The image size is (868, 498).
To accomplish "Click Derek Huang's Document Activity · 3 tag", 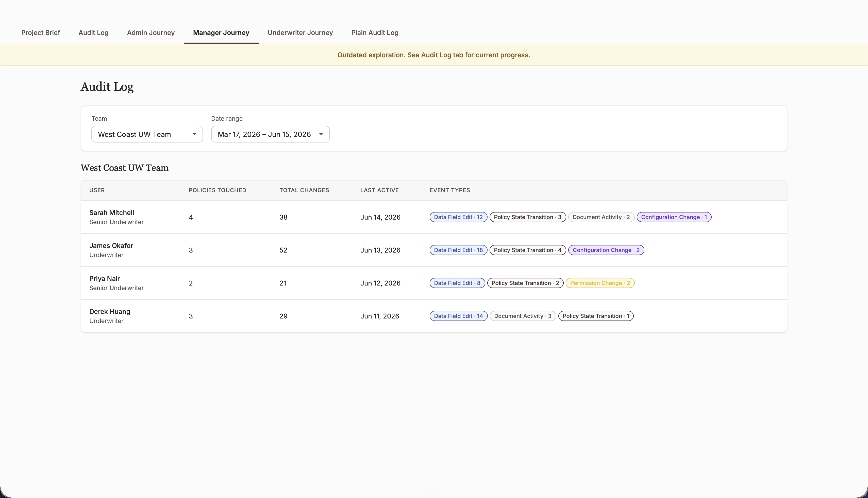I will click(523, 316).
